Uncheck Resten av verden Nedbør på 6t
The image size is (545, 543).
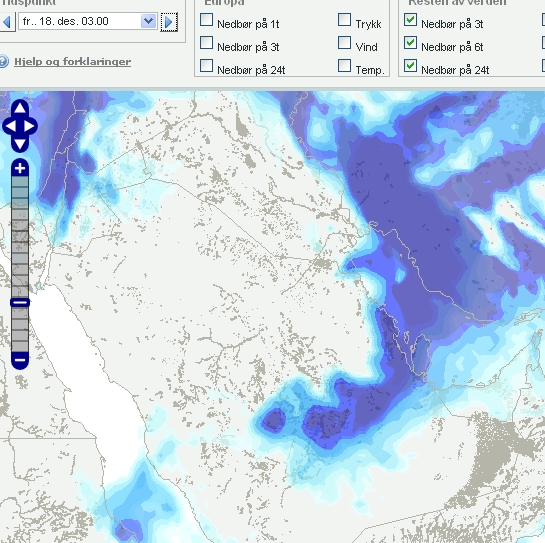pos(410,43)
